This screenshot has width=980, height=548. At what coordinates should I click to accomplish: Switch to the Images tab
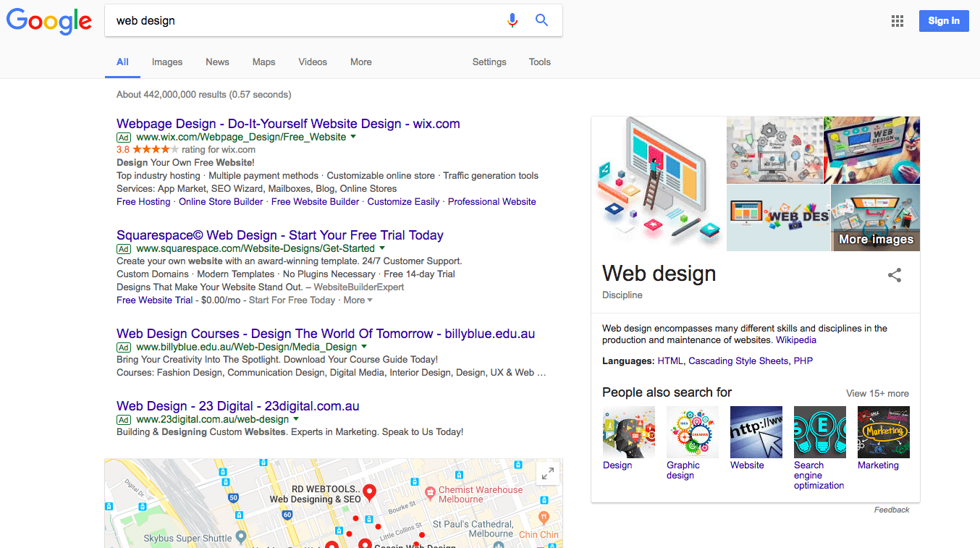click(x=167, y=62)
